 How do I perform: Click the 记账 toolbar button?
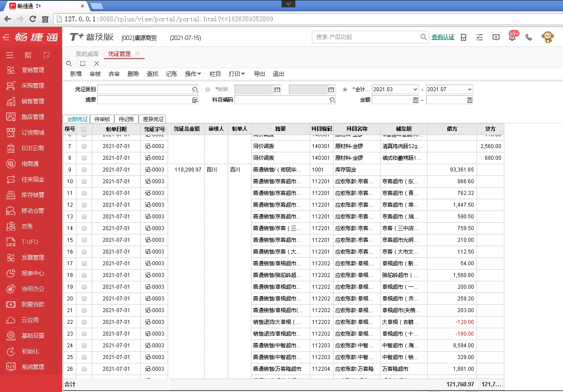(172, 74)
